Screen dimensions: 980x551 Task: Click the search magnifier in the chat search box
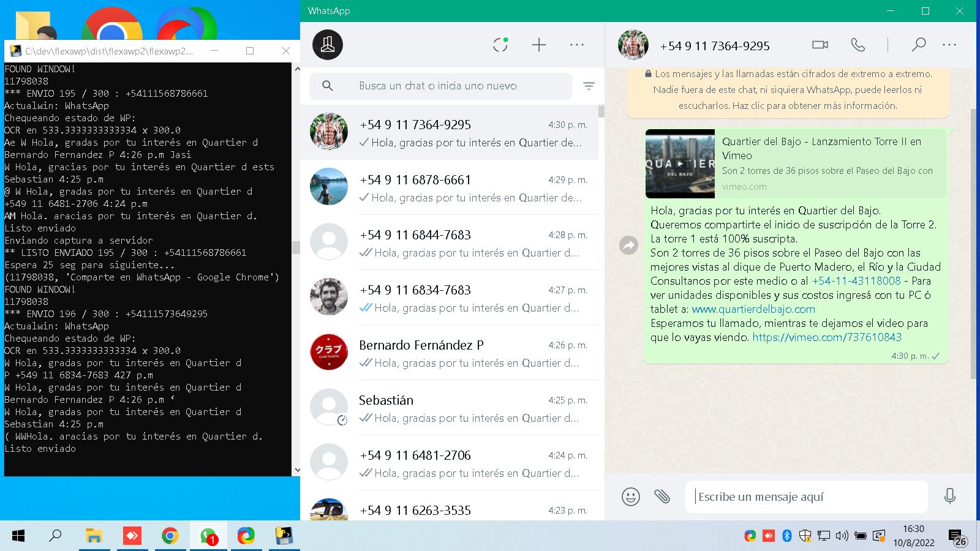pyautogui.click(x=328, y=86)
